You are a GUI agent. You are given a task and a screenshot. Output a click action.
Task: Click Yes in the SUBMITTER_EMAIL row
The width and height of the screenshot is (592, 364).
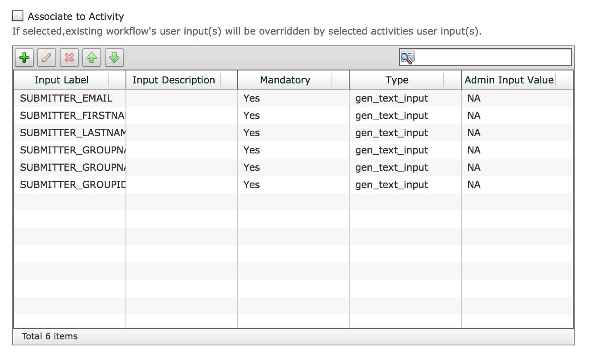click(x=251, y=98)
